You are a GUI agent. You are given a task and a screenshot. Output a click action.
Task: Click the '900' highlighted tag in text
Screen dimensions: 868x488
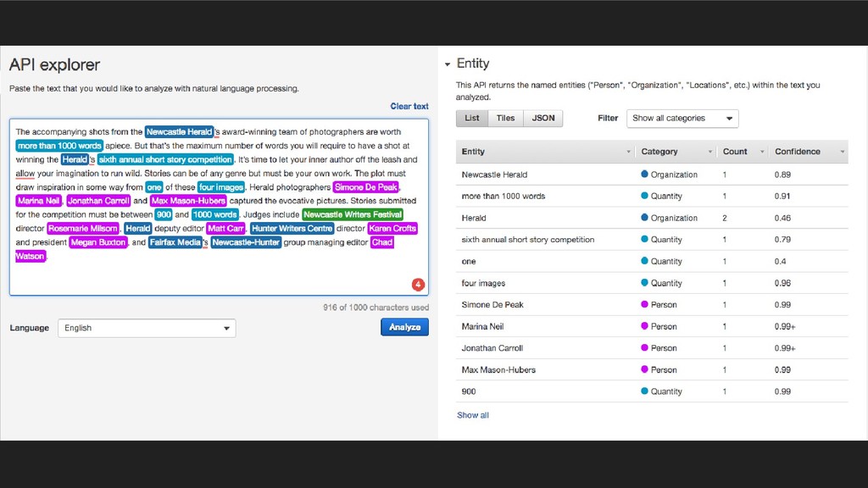(164, 214)
